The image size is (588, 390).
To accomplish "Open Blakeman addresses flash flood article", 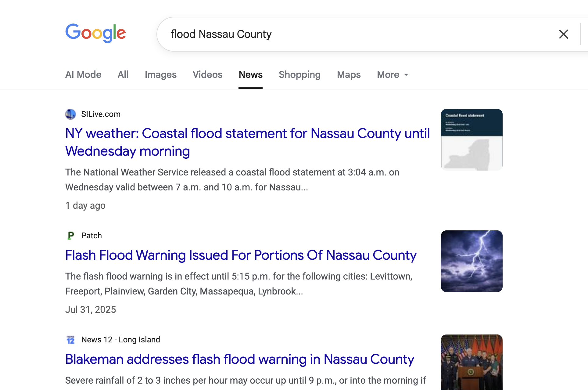I will coord(239,359).
